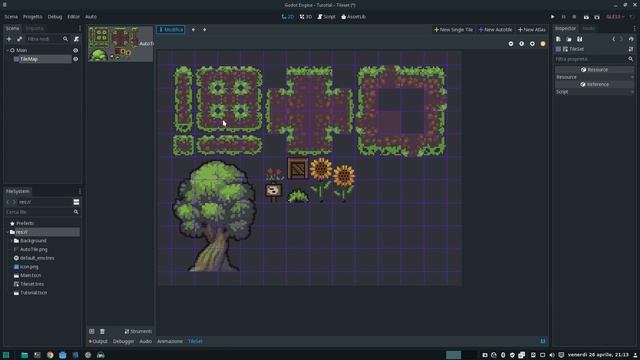Play the project with the play icon
The width and height of the screenshot is (640, 360).
click(552, 17)
